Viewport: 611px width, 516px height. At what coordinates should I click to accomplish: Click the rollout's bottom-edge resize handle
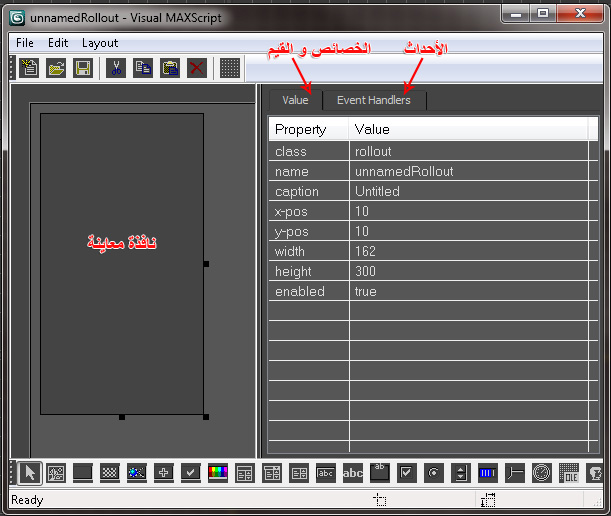point(122,417)
